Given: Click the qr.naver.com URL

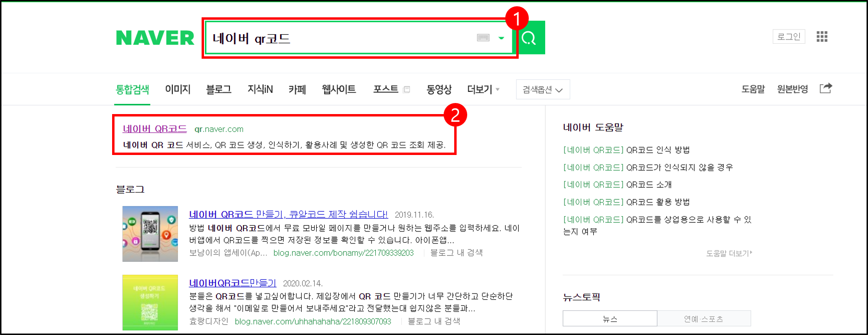Looking at the screenshot, I should coord(219,129).
